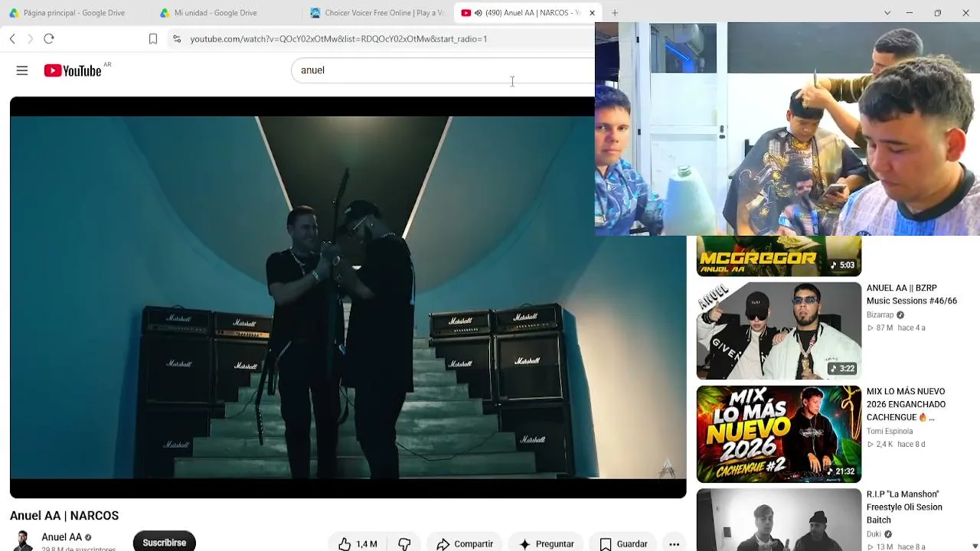Focus the YouTube search box containing 'anuel'
Screen dimensions: 980x551
coord(443,70)
